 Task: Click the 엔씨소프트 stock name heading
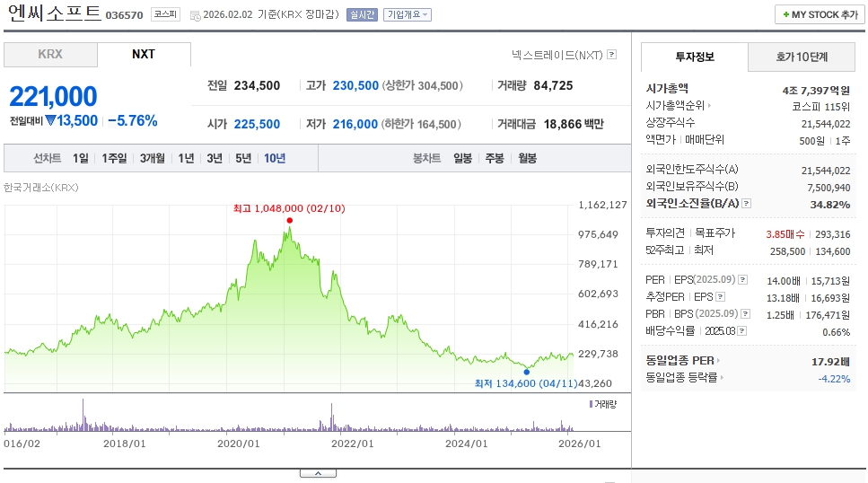(54, 13)
